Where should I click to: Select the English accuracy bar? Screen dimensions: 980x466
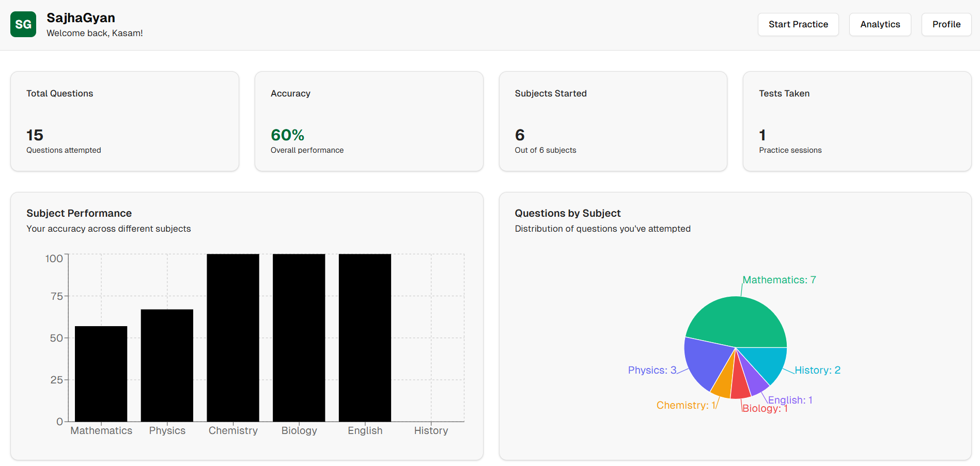tap(365, 338)
